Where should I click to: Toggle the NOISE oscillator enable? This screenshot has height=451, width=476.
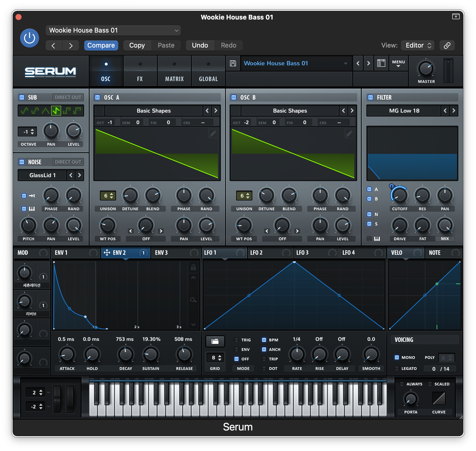(22, 162)
